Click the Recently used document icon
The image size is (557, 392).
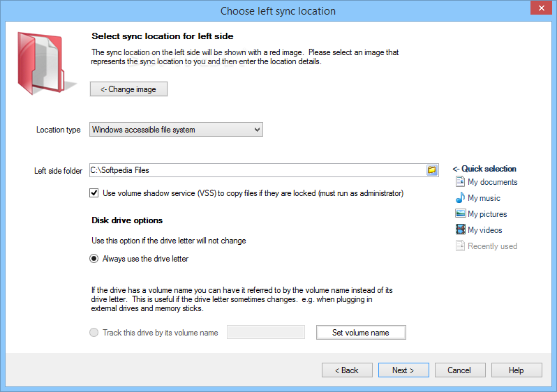(x=460, y=246)
